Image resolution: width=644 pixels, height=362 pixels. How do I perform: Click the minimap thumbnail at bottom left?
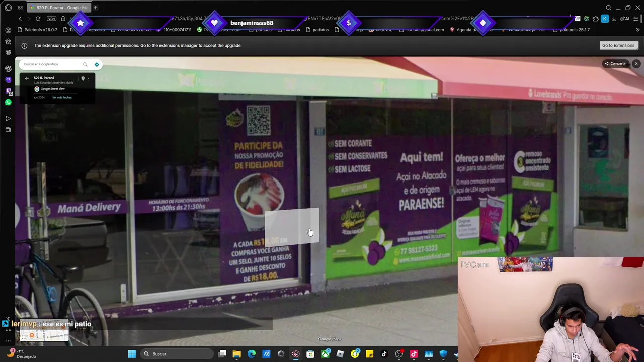point(44,331)
